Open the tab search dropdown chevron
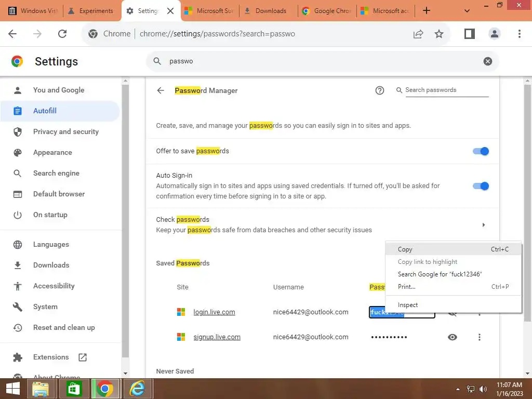The width and height of the screenshot is (532, 399). point(467,11)
